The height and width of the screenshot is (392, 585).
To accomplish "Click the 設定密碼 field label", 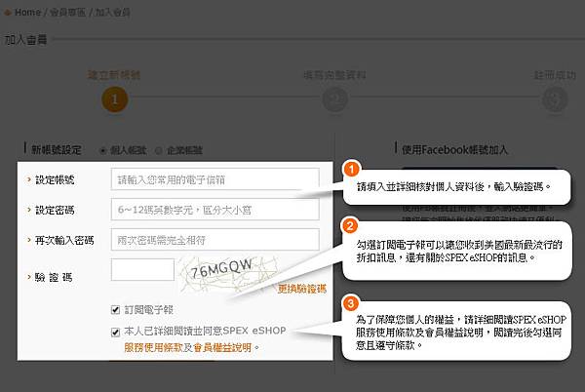I will tap(55, 210).
